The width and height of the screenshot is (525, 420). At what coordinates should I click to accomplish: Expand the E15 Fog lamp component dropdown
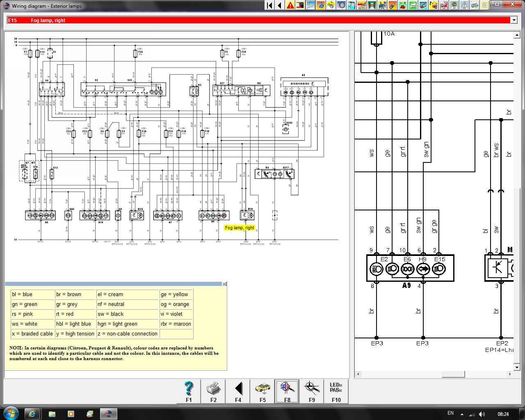coord(514,20)
